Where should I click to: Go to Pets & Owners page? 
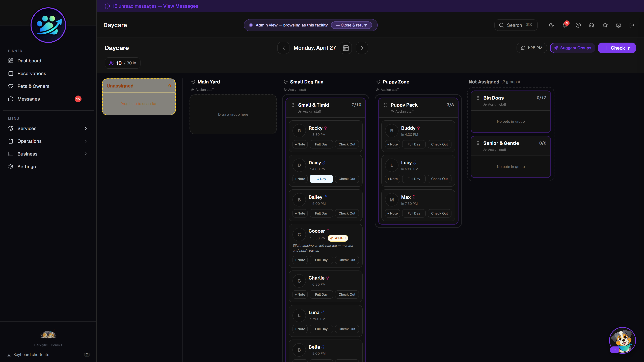[x=33, y=86]
